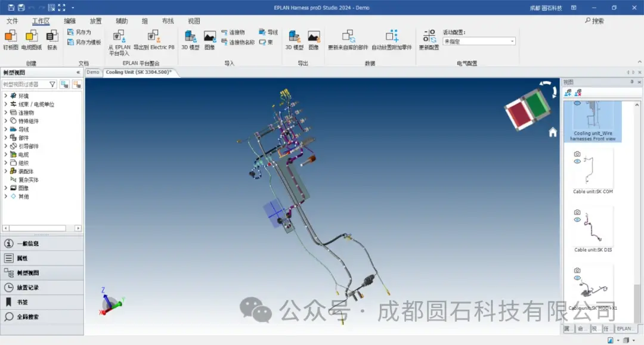Click the delete view icon in 视图 panel
The image size is (644, 345).
pyautogui.click(x=578, y=93)
